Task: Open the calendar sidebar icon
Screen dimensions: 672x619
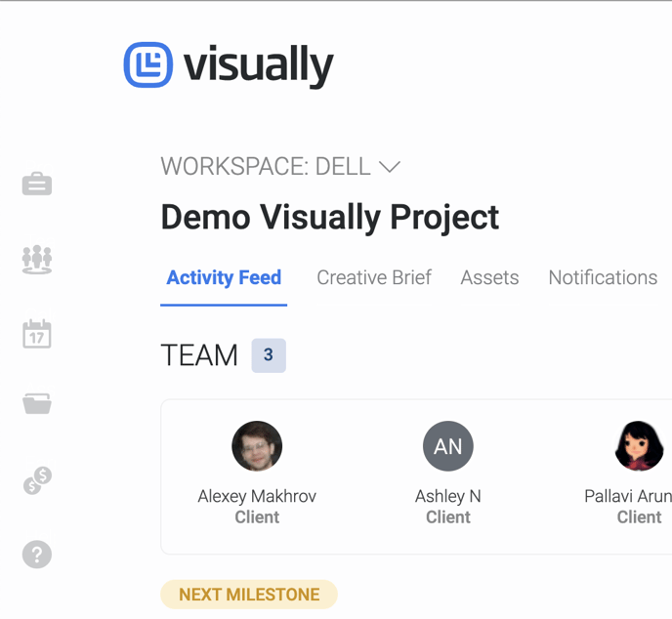Action: pos(37,334)
